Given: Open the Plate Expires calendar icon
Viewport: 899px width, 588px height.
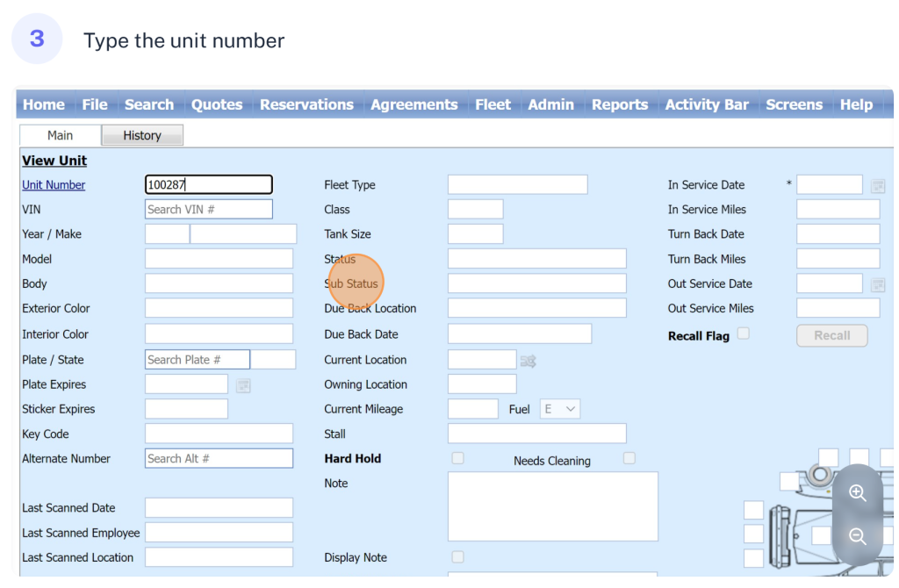Looking at the screenshot, I should click(x=243, y=385).
